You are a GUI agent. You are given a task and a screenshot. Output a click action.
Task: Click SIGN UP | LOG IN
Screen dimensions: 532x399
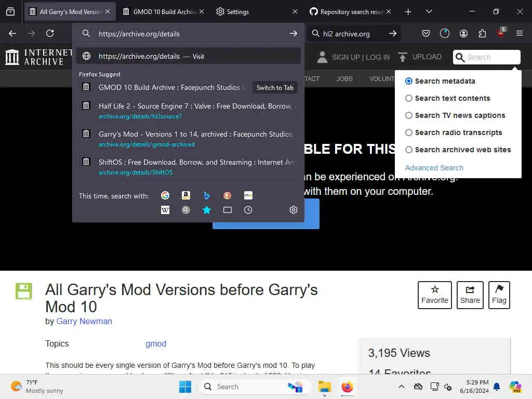point(361,57)
